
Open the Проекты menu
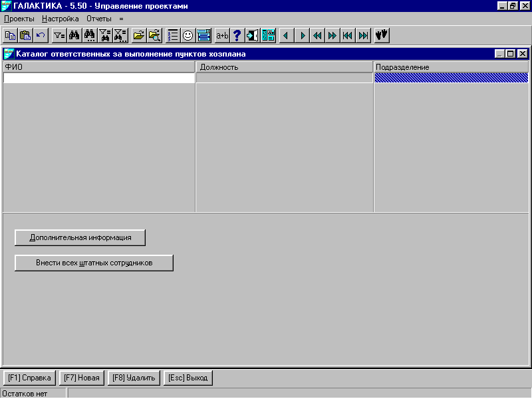click(19, 19)
